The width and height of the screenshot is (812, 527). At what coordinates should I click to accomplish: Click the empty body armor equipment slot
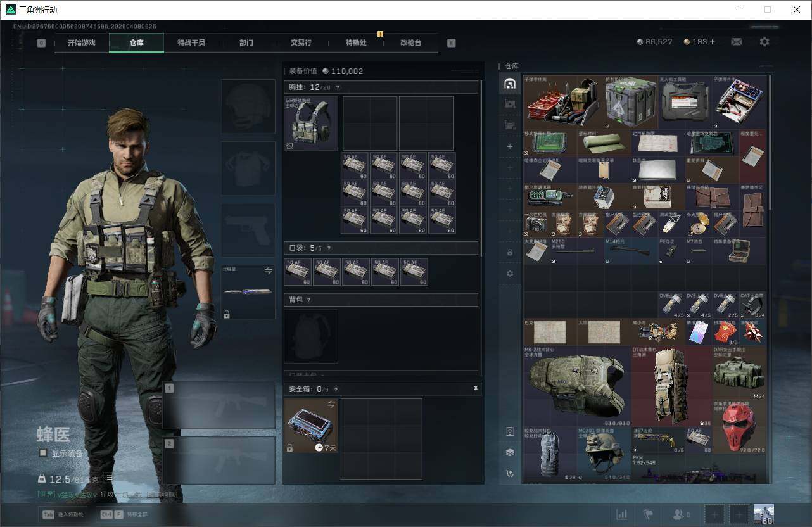[x=248, y=168]
